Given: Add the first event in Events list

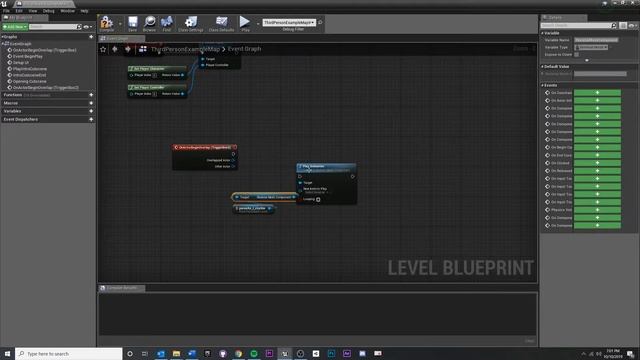Looking at the screenshot, I should click(x=597, y=93).
